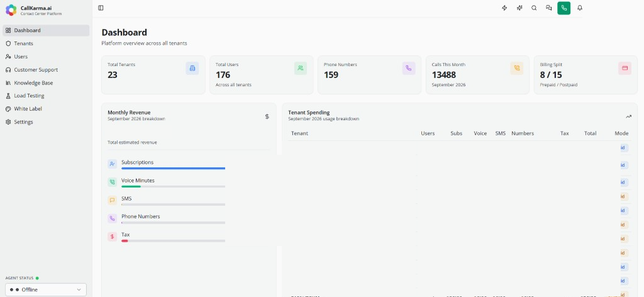Click the trend arrow icon in Tenant Spending
644x297 pixels.
[x=628, y=116]
